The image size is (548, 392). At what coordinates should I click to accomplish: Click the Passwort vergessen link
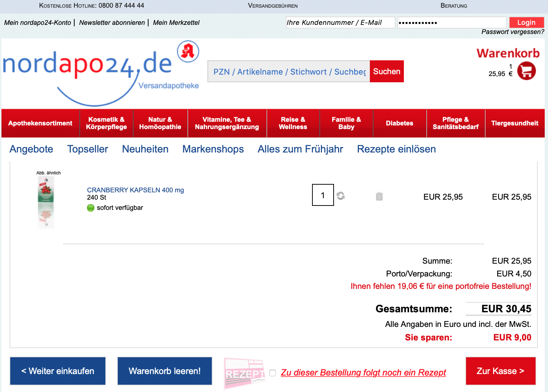[513, 32]
